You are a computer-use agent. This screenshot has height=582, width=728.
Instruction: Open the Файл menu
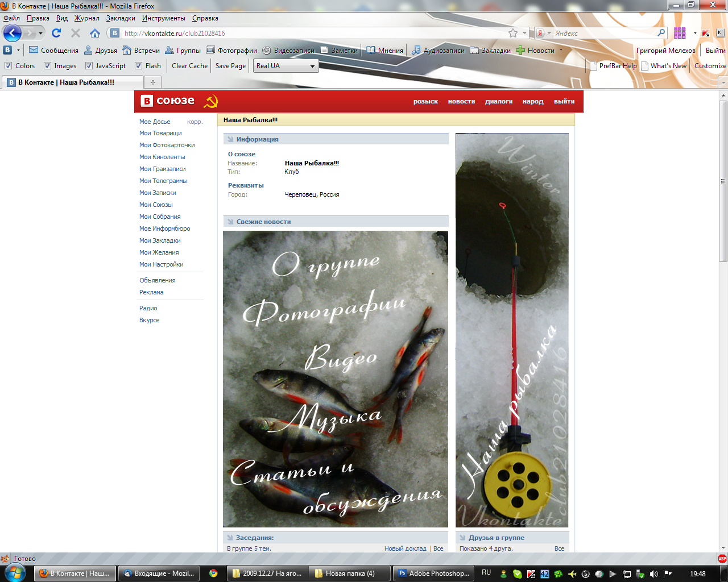tap(11, 18)
